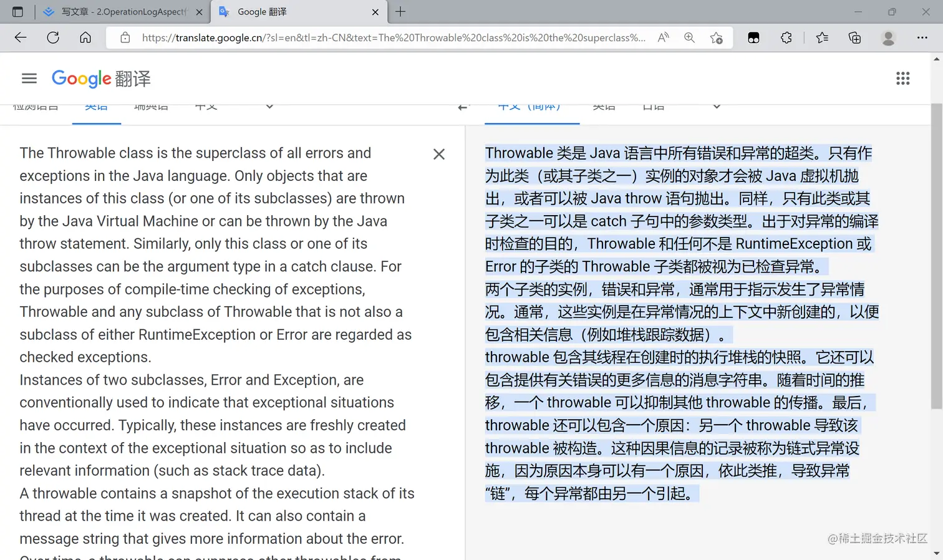Select the 英语 target language tab

pos(604,107)
